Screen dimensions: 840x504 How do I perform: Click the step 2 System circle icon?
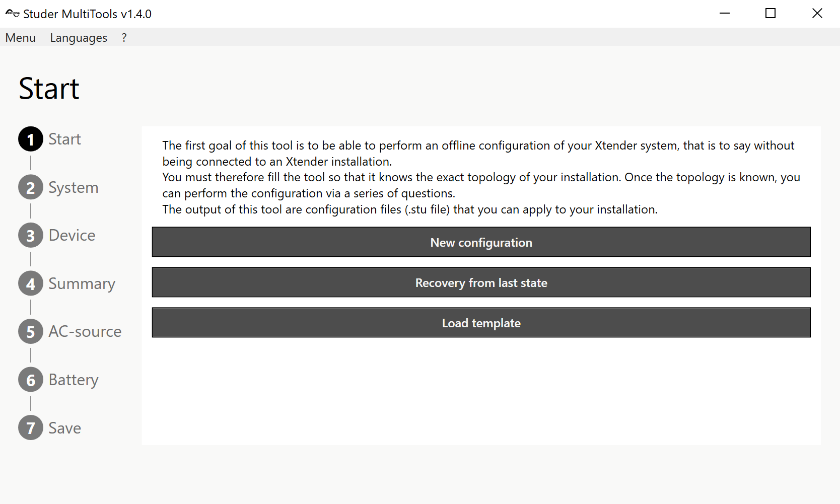coord(31,188)
